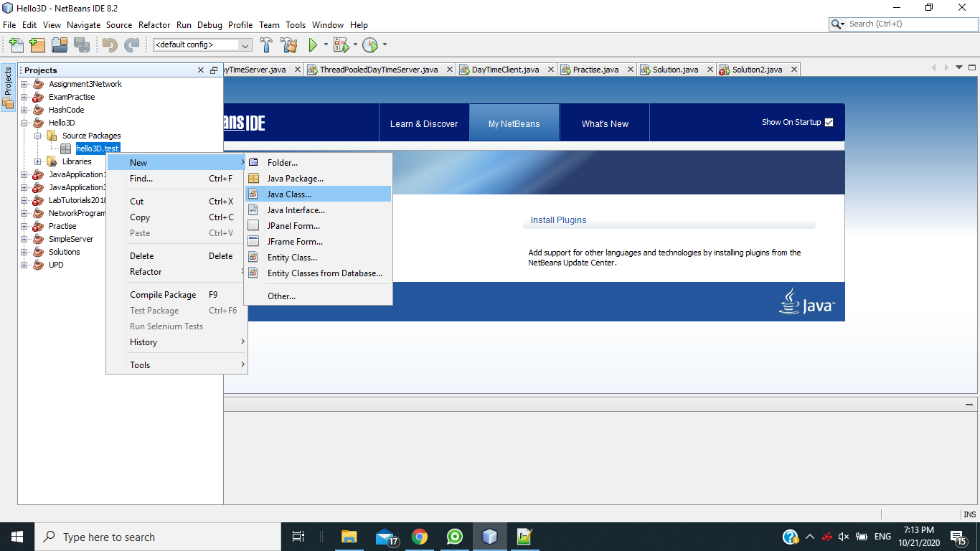Select Java Class... from the New submenu
The image size is (980, 551).
click(x=318, y=194)
